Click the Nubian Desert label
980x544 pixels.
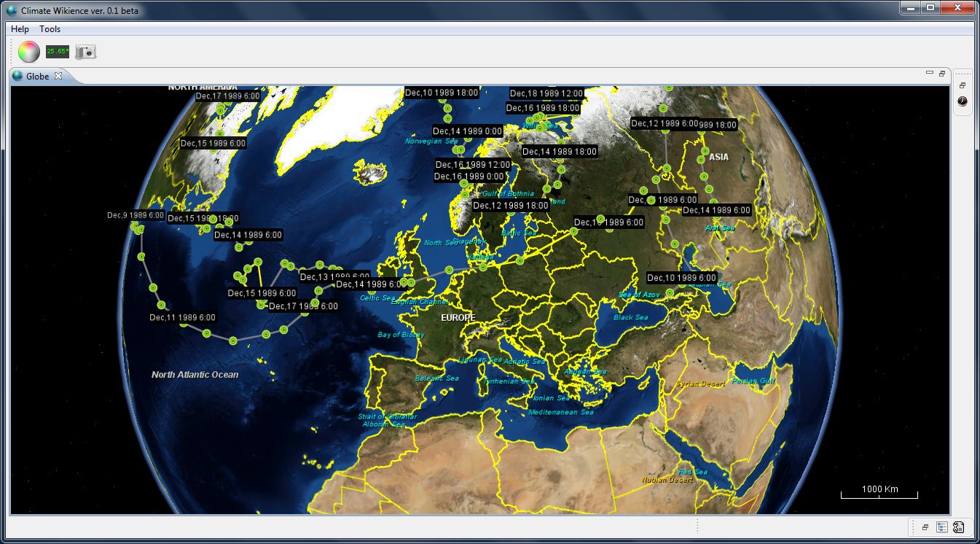coord(667,480)
